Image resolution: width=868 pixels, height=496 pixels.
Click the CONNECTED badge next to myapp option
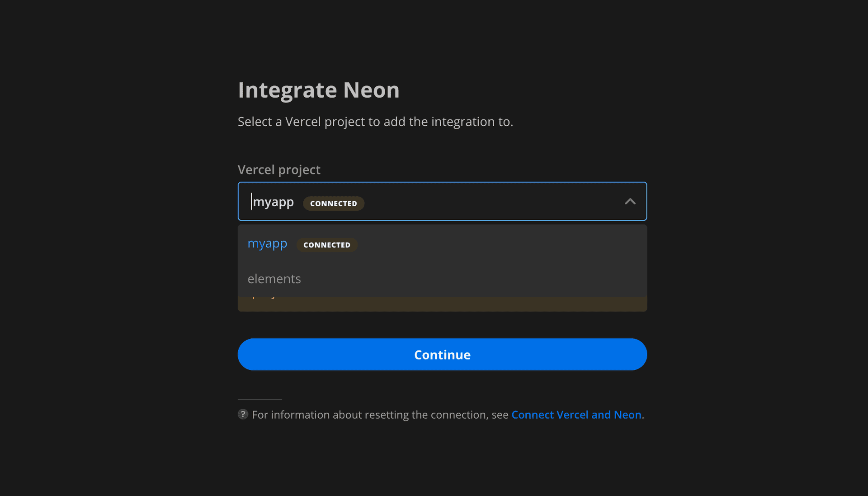[x=327, y=245]
